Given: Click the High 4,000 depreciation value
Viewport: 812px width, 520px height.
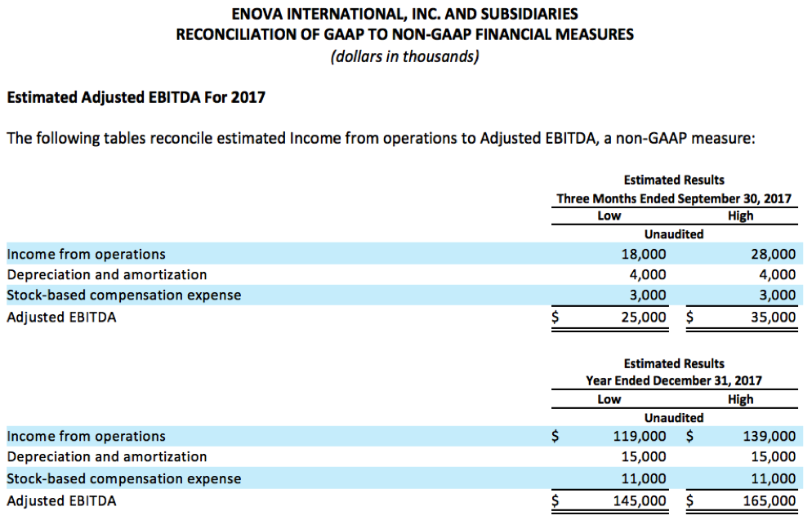Looking at the screenshot, I should [x=778, y=275].
